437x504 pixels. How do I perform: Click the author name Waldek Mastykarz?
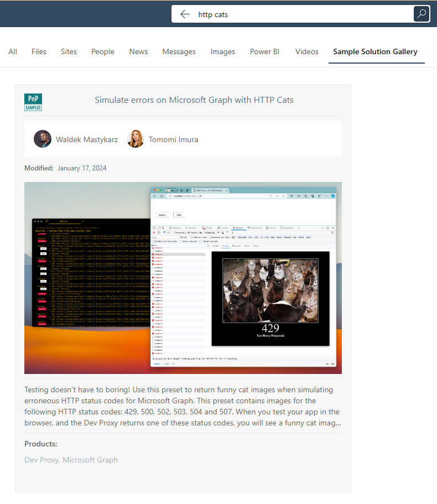point(87,139)
